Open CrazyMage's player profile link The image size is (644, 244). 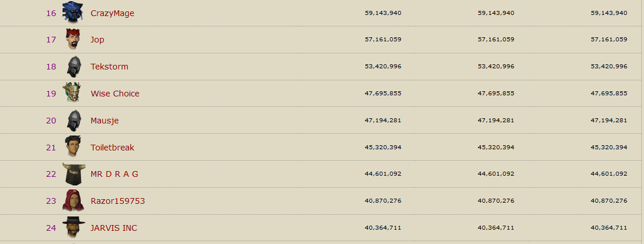click(112, 13)
